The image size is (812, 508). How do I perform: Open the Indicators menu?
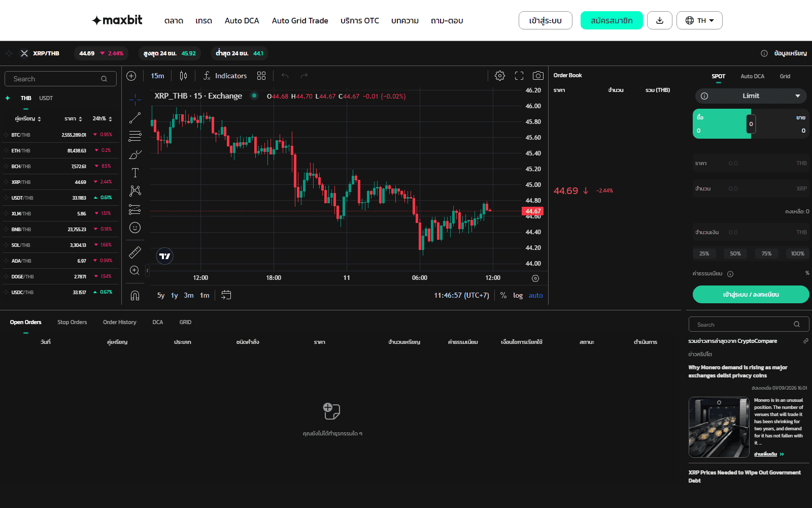tap(225, 76)
